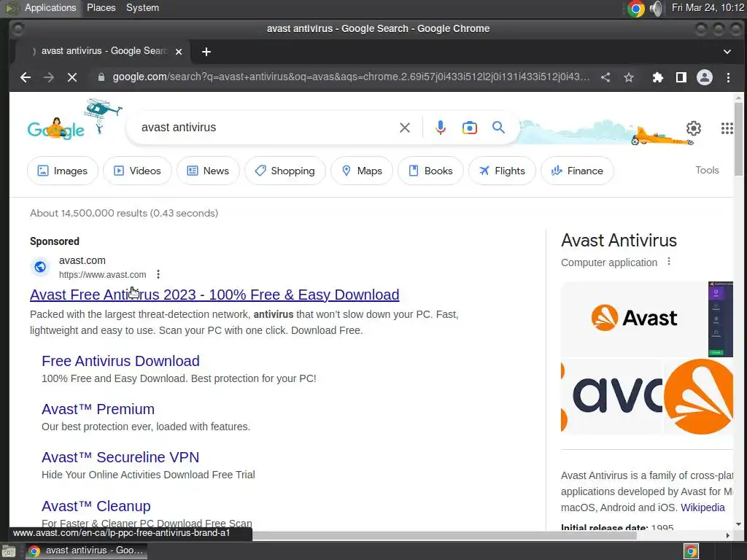The image size is (747, 560).
Task: View site information via the padlock icon
Action: [101, 77]
